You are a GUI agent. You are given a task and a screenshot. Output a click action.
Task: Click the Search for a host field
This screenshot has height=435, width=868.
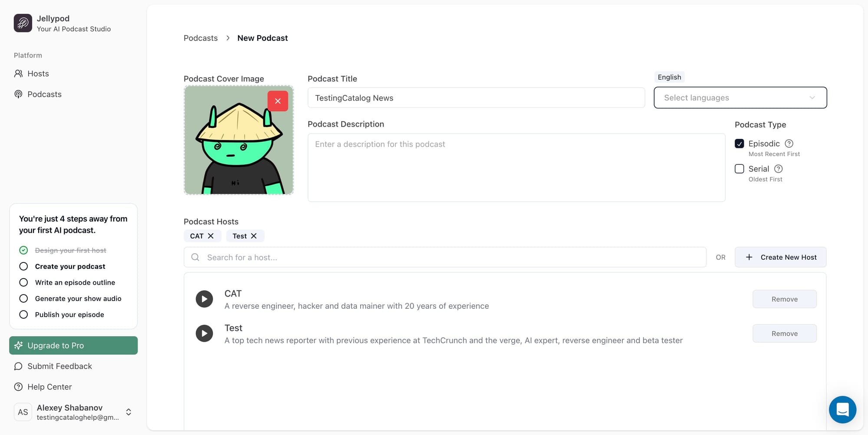pyautogui.click(x=445, y=257)
